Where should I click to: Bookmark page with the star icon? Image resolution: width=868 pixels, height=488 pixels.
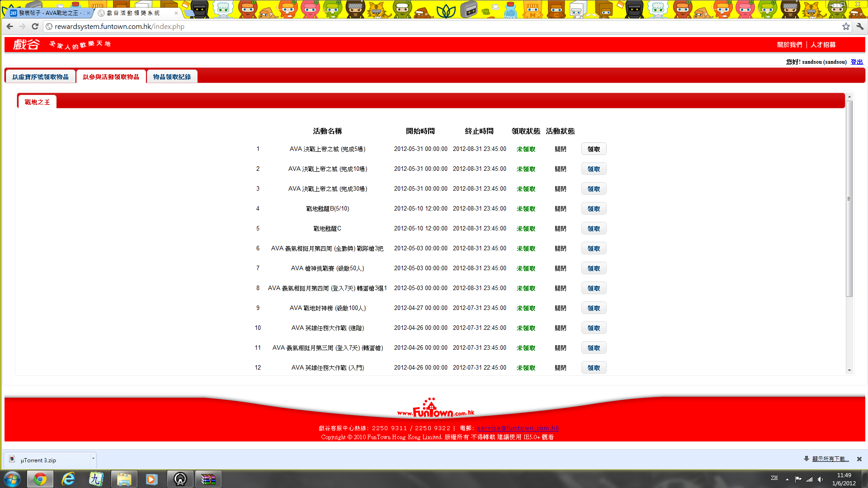(846, 27)
